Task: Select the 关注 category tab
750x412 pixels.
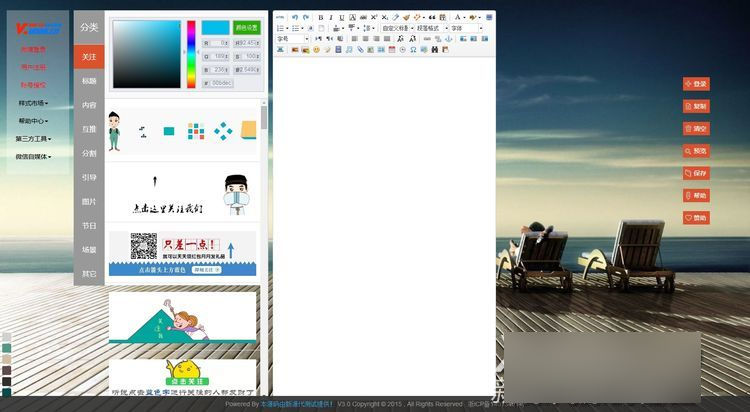Action: click(x=89, y=57)
